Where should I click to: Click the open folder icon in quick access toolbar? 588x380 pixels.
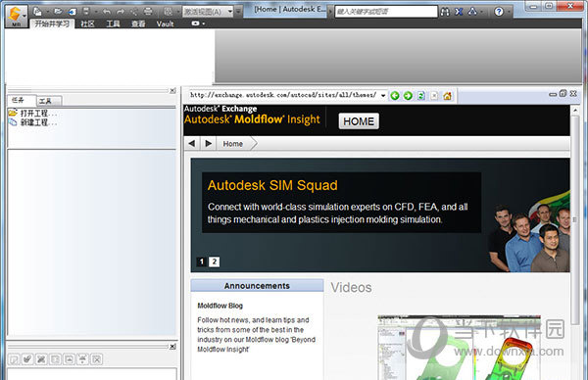(x=58, y=12)
